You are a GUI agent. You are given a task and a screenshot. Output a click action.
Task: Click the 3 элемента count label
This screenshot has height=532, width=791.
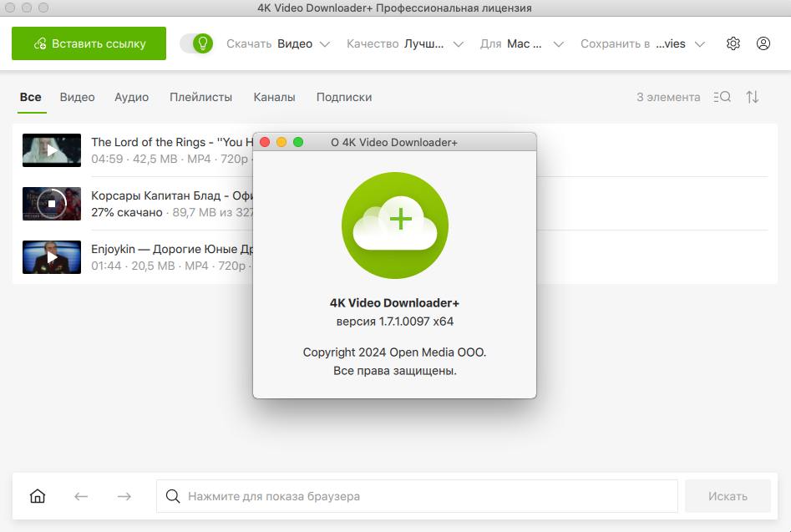(x=668, y=97)
